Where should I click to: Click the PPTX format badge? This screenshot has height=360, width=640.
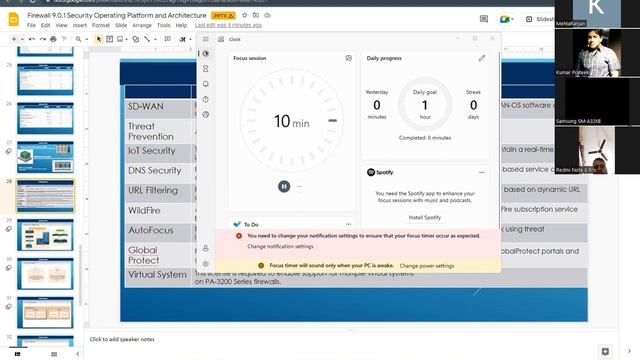[x=223, y=16]
